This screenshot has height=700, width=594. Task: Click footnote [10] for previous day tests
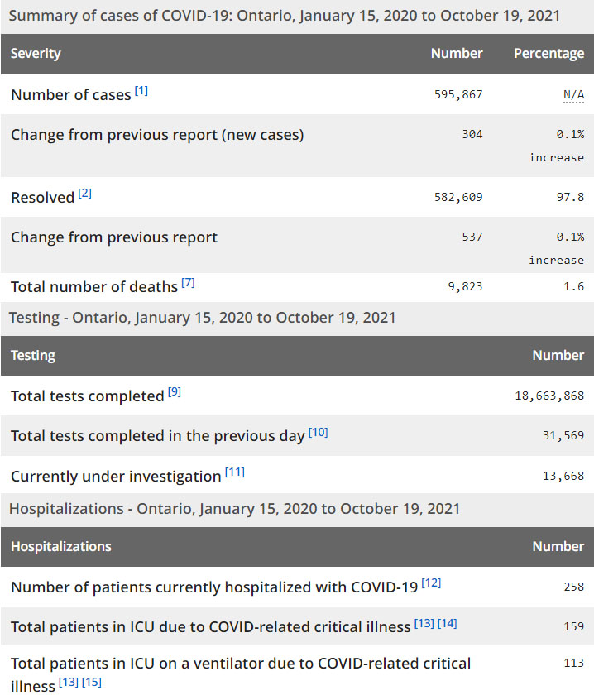tap(318, 432)
